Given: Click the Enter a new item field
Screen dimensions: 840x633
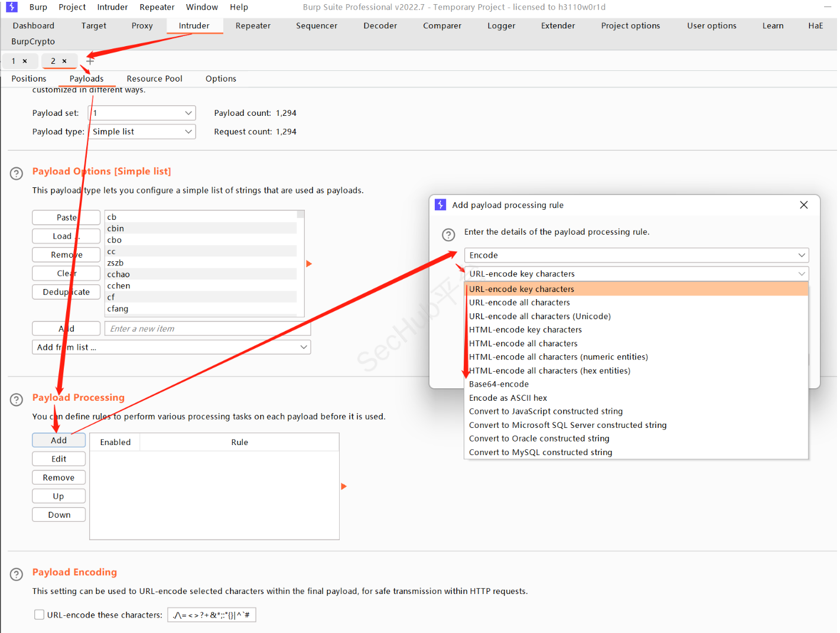Looking at the screenshot, I should (207, 329).
